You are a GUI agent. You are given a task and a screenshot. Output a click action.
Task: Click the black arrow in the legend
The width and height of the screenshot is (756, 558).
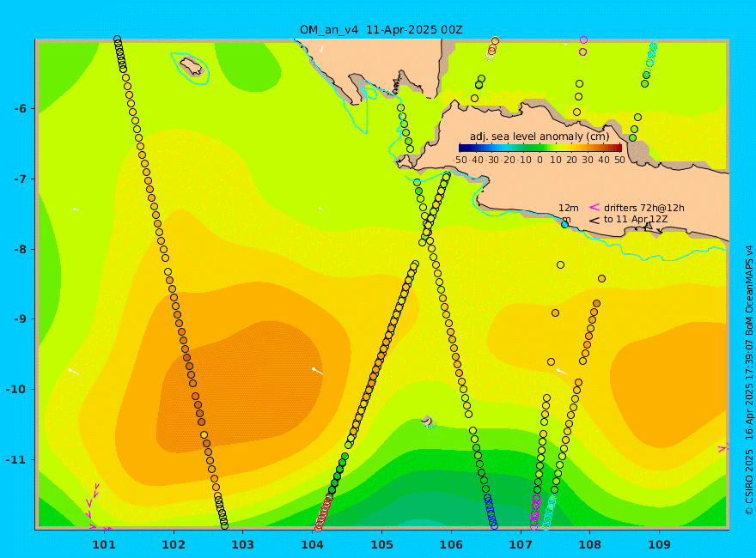click(x=594, y=221)
